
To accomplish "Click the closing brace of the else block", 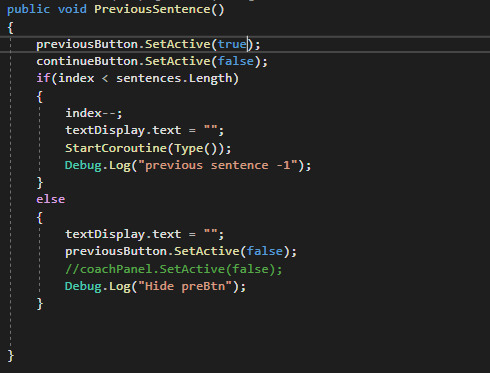I will tap(40, 304).
